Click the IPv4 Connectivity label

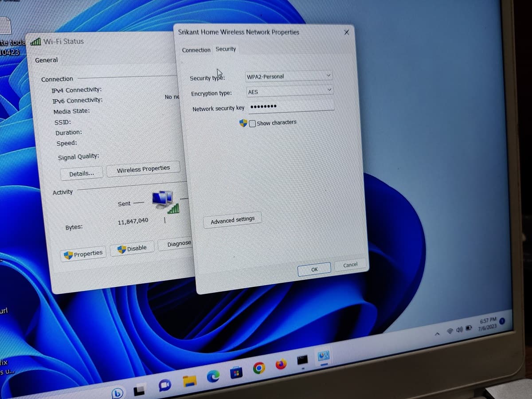click(76, 90)
